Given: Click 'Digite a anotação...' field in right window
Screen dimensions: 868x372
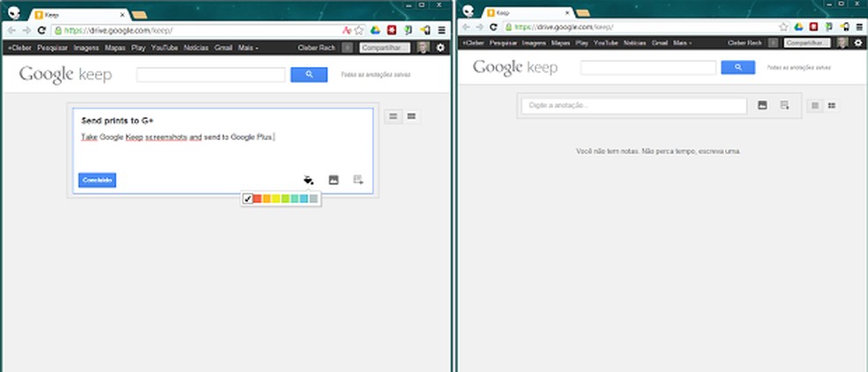Looking at the screenshot, I should pyautogui.click(x=634, y=105).
